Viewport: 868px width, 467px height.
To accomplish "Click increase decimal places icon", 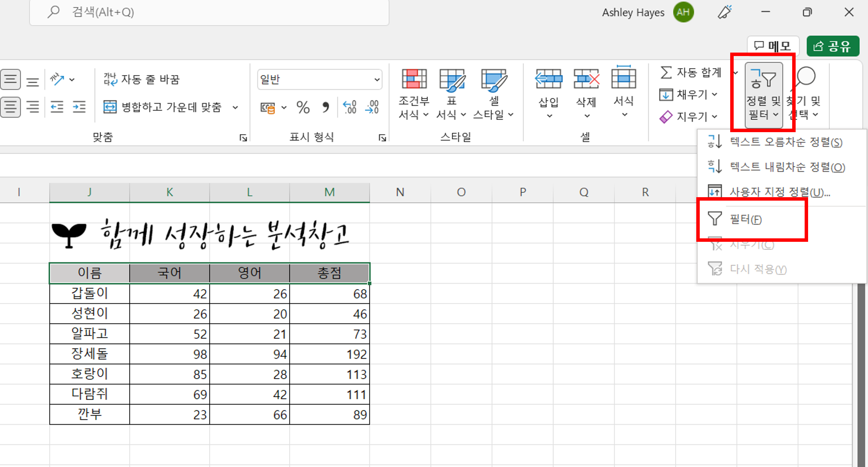I will 350,107.
